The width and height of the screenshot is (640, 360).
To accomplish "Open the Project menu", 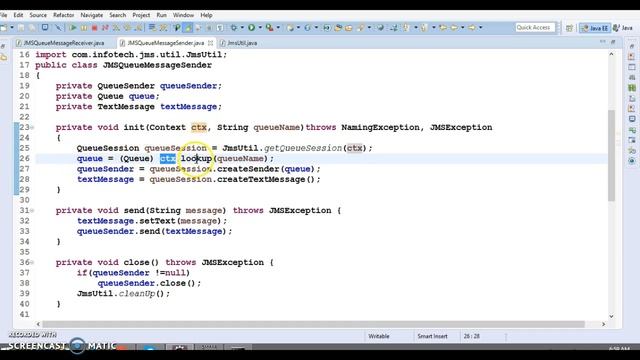I will 141,15.
